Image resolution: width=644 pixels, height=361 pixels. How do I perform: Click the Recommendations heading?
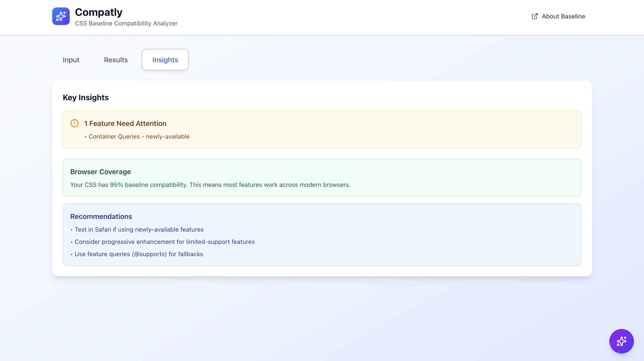(x=101, y=216)
